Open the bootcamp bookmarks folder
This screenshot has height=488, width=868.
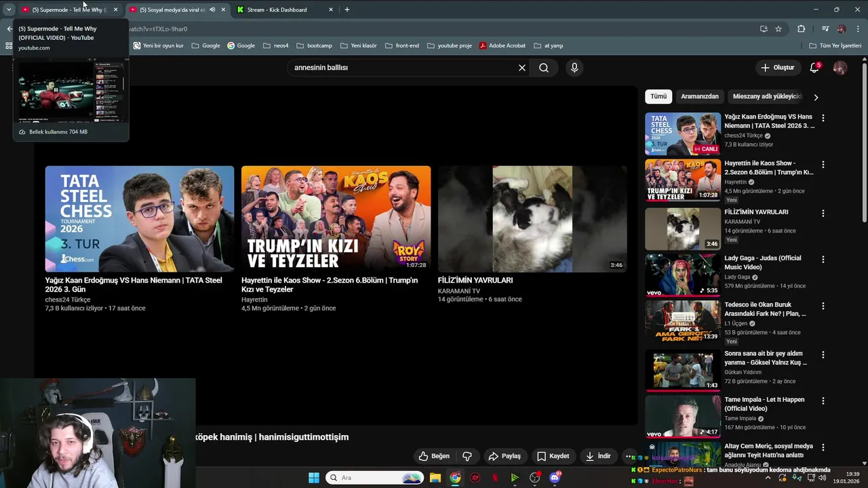pos(314,45)
